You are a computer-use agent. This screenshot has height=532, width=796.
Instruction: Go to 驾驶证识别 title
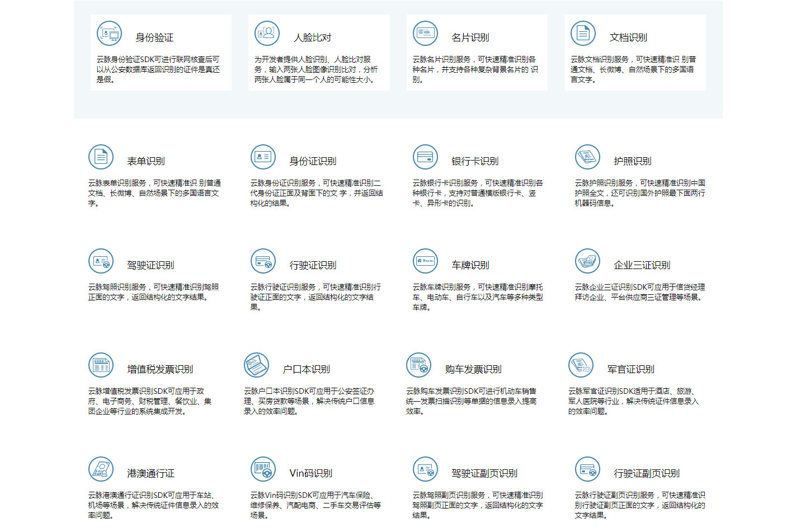(150, 265)
